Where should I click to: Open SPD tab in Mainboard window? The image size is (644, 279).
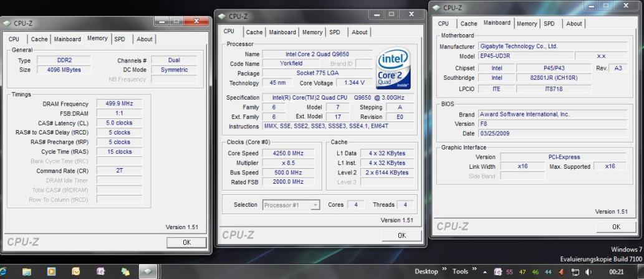549,24
